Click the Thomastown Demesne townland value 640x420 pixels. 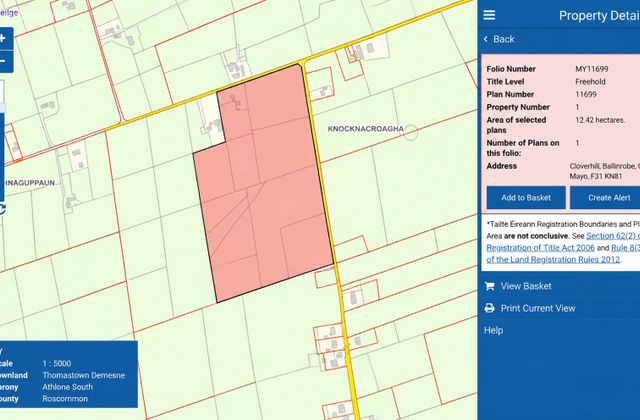coord(84,375)
